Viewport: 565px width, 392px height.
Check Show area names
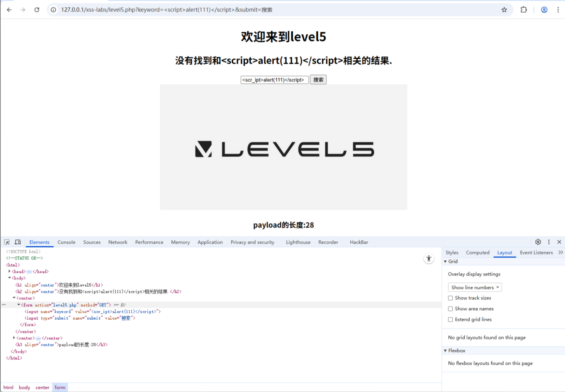[450, 309]
